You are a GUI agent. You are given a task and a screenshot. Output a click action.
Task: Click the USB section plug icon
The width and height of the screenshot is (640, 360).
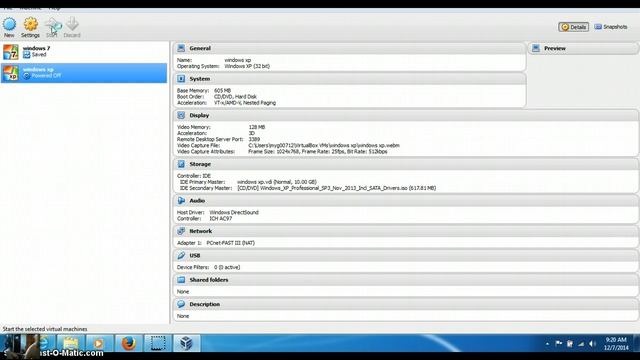click(x=181, y=256)
